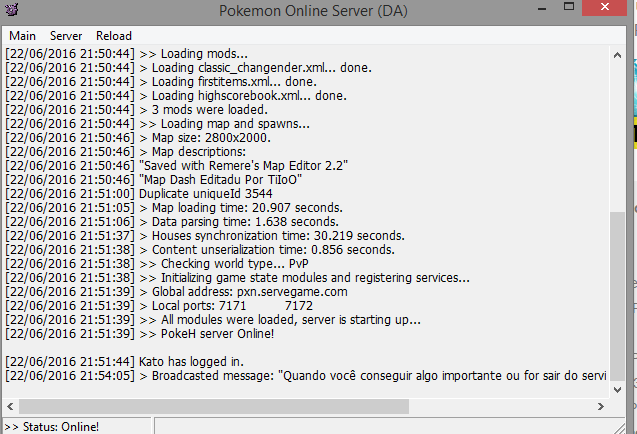
Task: Click the Status: Online! status bar text
Action: (x=52, y=427)
